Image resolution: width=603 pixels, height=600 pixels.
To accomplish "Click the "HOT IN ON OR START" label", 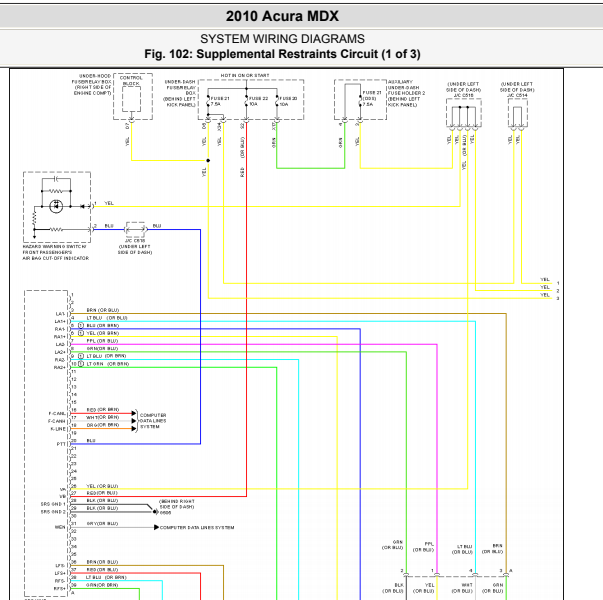I will 245,75.
